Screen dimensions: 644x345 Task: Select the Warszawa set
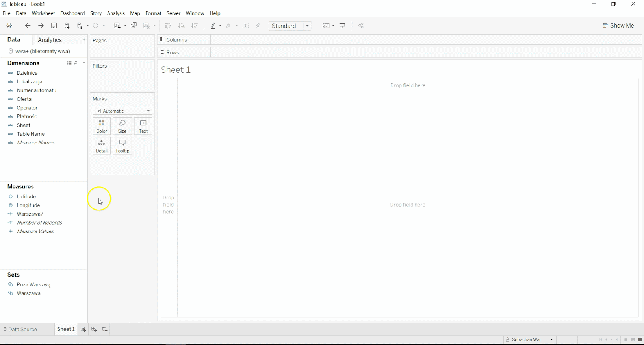coord(28,293)
